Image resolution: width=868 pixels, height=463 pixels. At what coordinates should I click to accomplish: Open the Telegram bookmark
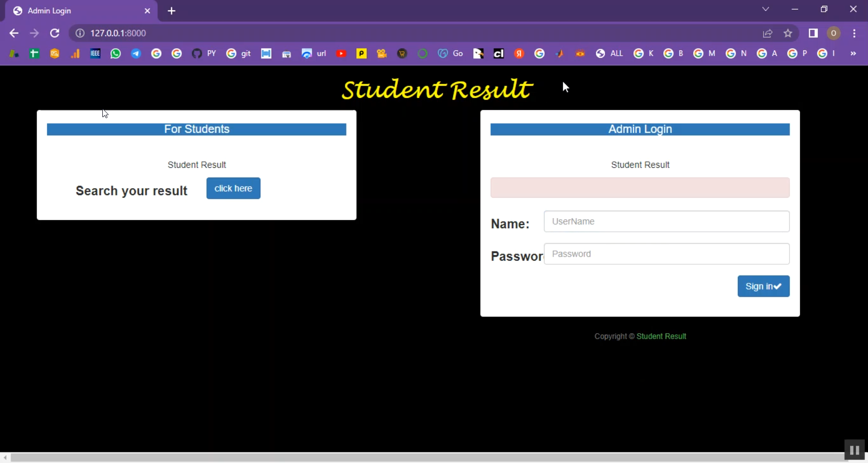[136, 54]
